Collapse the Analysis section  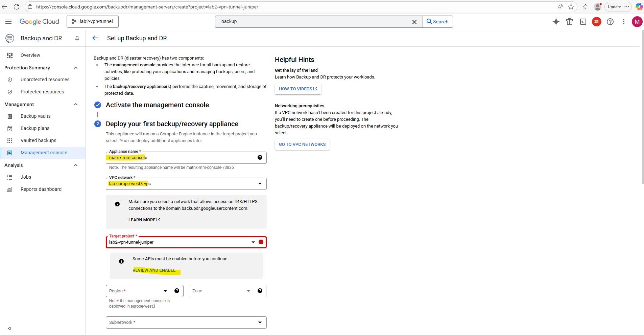(76, 165)
